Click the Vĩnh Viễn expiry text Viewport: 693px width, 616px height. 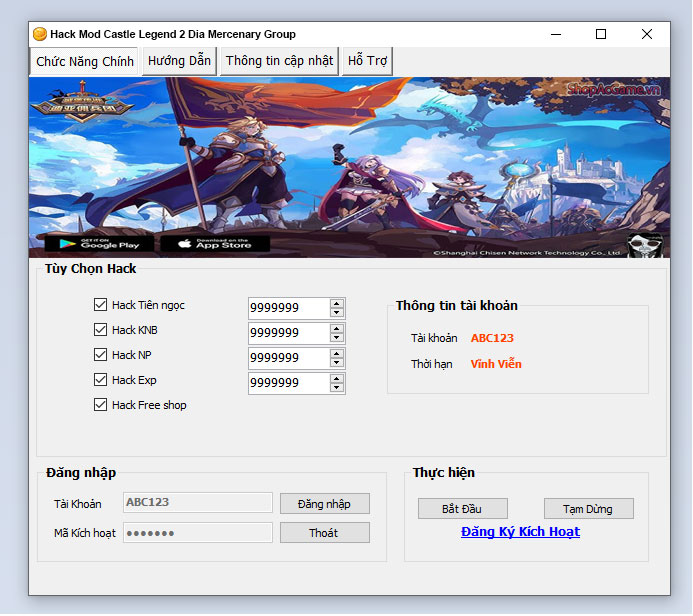pos(496,364)
